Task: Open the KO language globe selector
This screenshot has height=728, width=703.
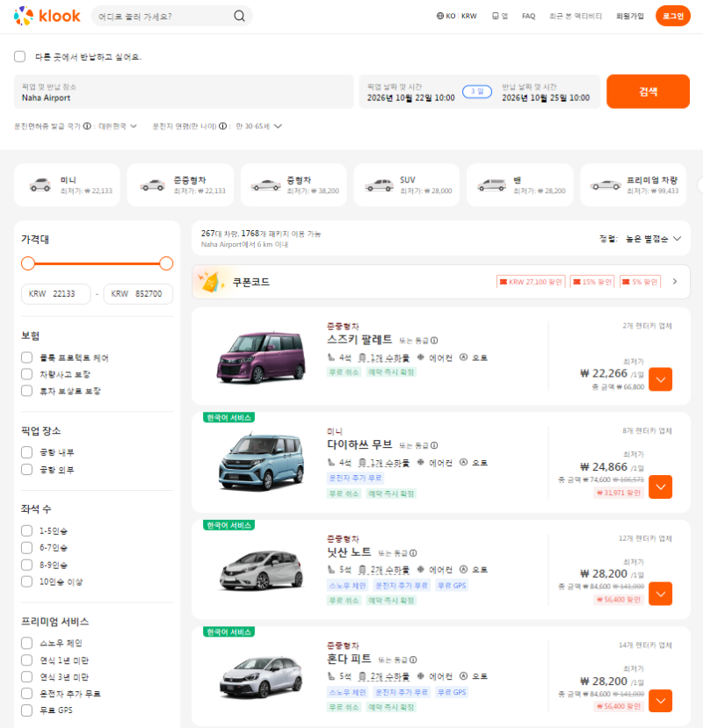Action: coord(446,17)
